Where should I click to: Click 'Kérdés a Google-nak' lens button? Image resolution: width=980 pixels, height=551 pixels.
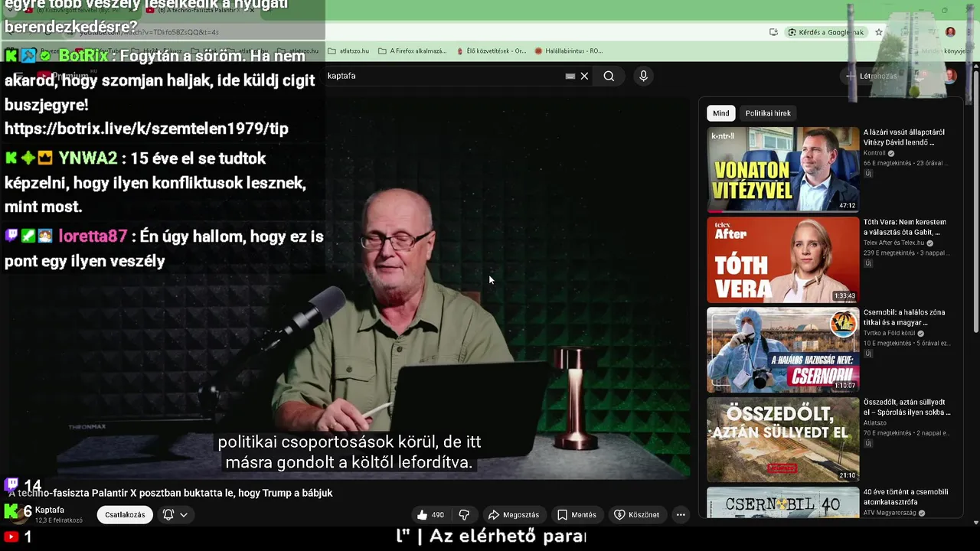[826, 32]
